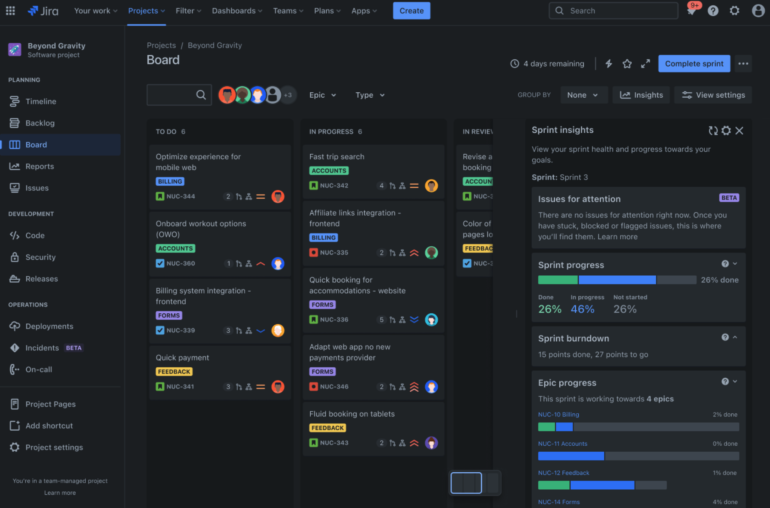Open the Apps dropdown menu
The image size is (770, 508).
point(364,10)
